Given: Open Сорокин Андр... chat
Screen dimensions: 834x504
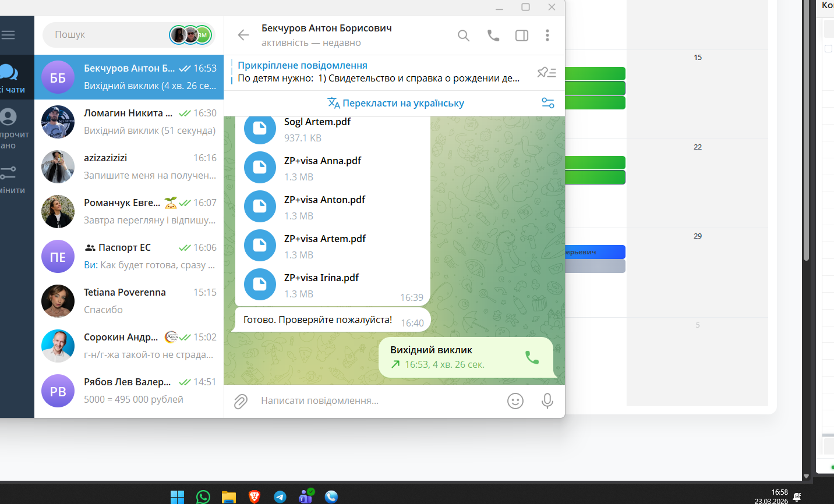Looking at the screenshot, I should pyautogui.click(x=129, y=346).
